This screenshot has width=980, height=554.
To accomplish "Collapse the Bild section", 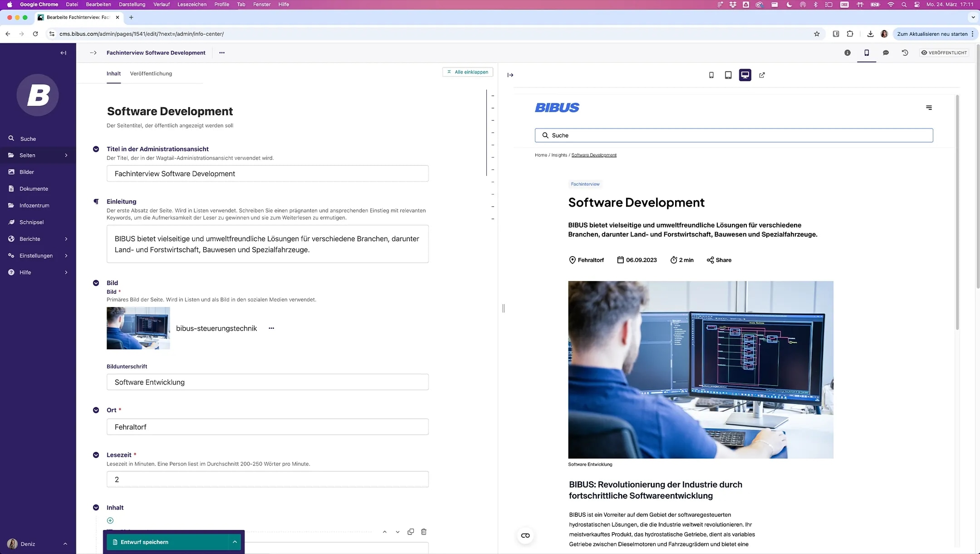I will [96, 283].
